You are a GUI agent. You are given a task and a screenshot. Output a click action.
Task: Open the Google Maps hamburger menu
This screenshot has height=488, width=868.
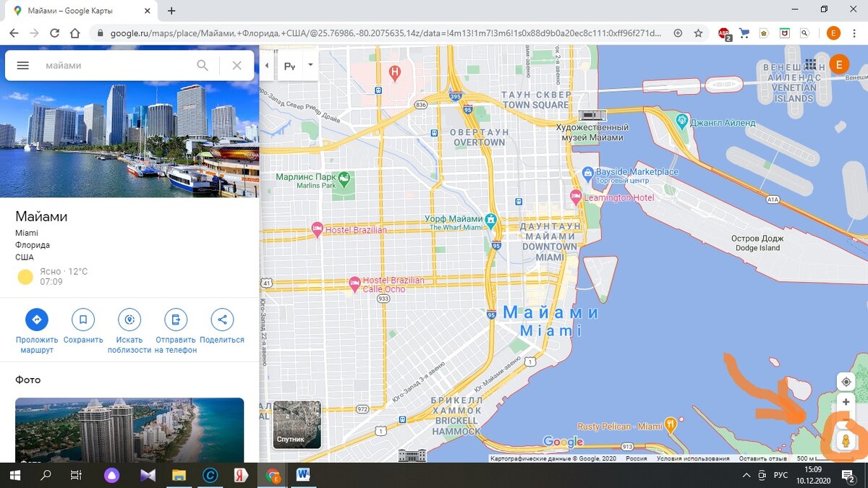(22, 65)
